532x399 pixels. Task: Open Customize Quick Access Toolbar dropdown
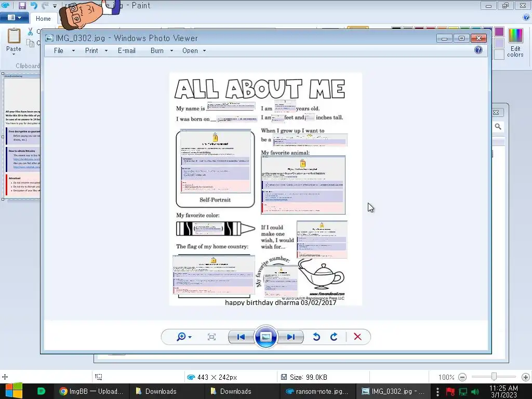(x=55, y=6)
